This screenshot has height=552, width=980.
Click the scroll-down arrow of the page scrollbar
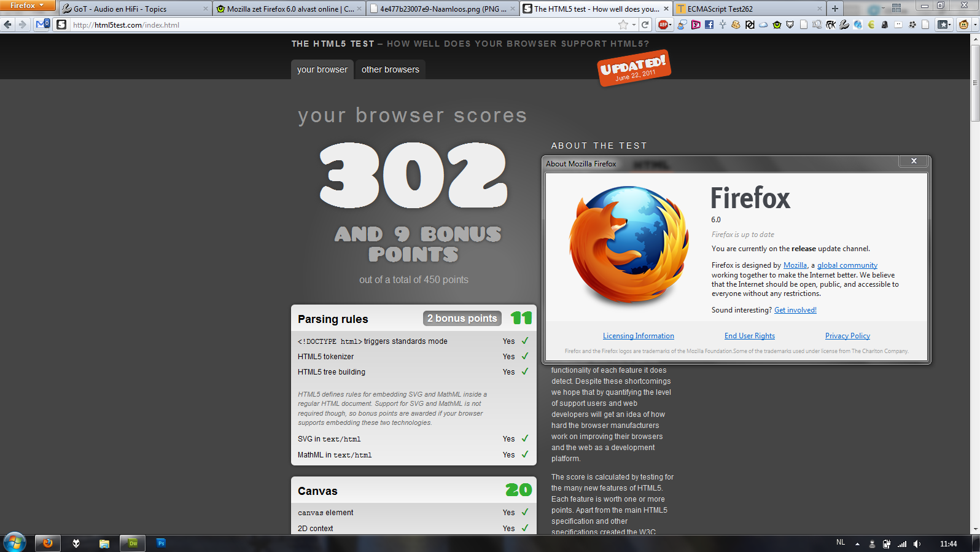[975, 529]
